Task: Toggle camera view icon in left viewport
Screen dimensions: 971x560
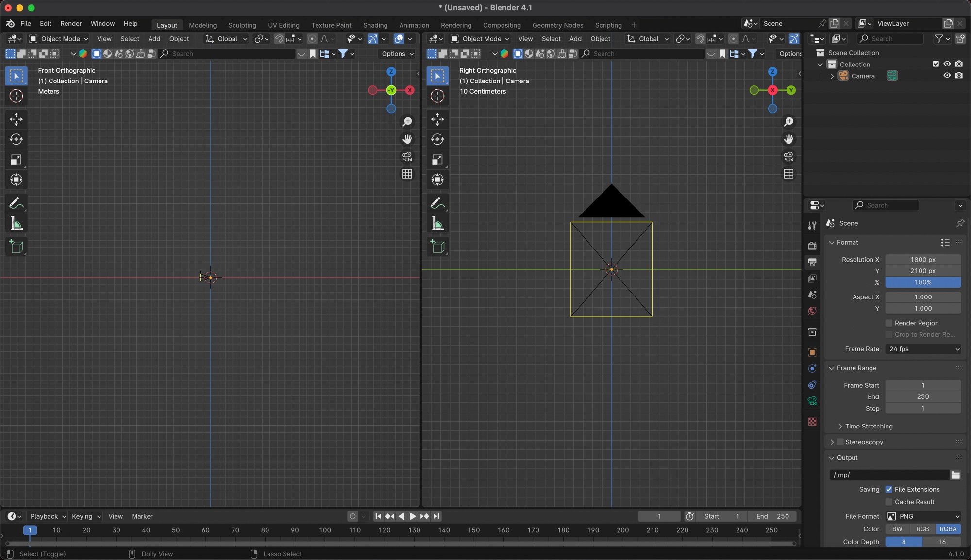Action: click(x=407, y=157)
